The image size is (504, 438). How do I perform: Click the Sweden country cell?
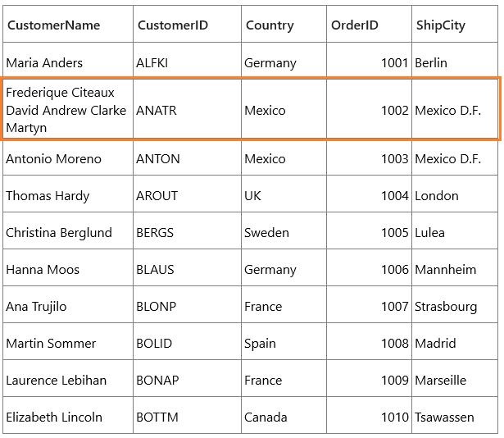(x=284, y=230)
